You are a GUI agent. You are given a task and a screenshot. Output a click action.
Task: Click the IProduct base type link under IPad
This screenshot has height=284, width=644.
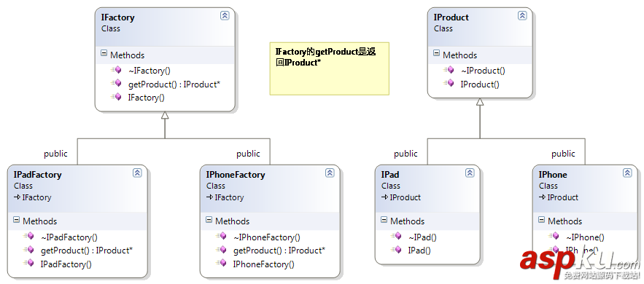click(405, 197)
